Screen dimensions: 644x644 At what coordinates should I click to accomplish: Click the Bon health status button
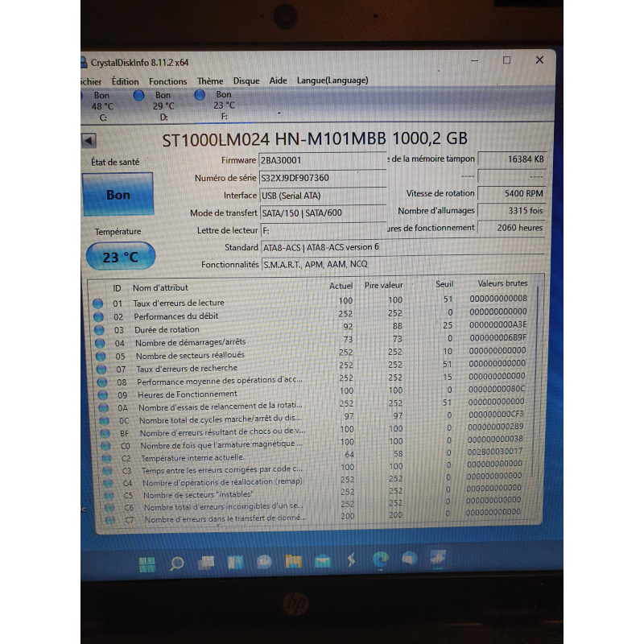tap(118, 195)
